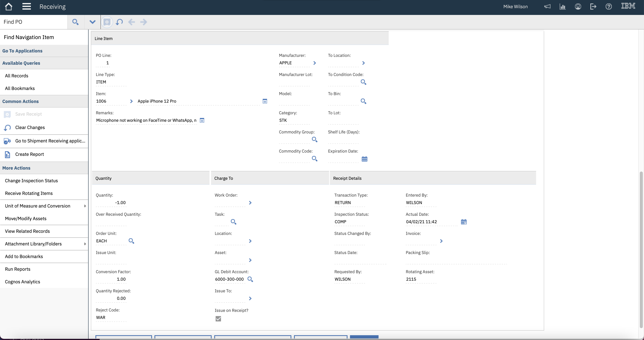The width and height of the screenshot is (644, 340).
Task: Click the Clear Changes undo toolbar icon
Action: 119,22
